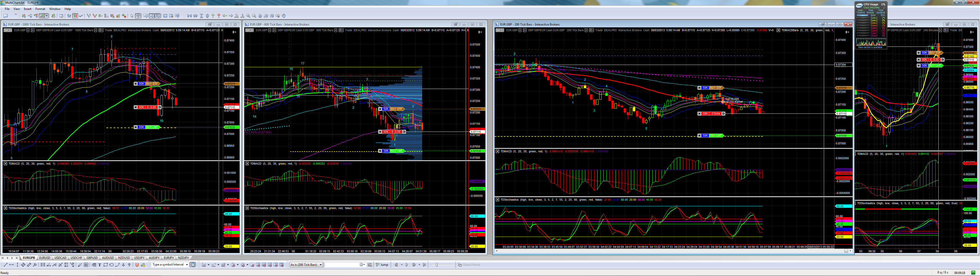Detach the 1800 Tick Bars chart window
Image resolution: width=980 pixels, height=276 pixels.
(210, 24)
